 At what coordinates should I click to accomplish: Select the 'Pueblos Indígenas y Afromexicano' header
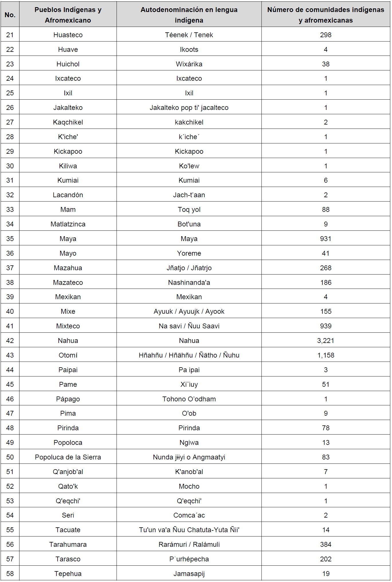pyautogui.click(x=68, y=15)
